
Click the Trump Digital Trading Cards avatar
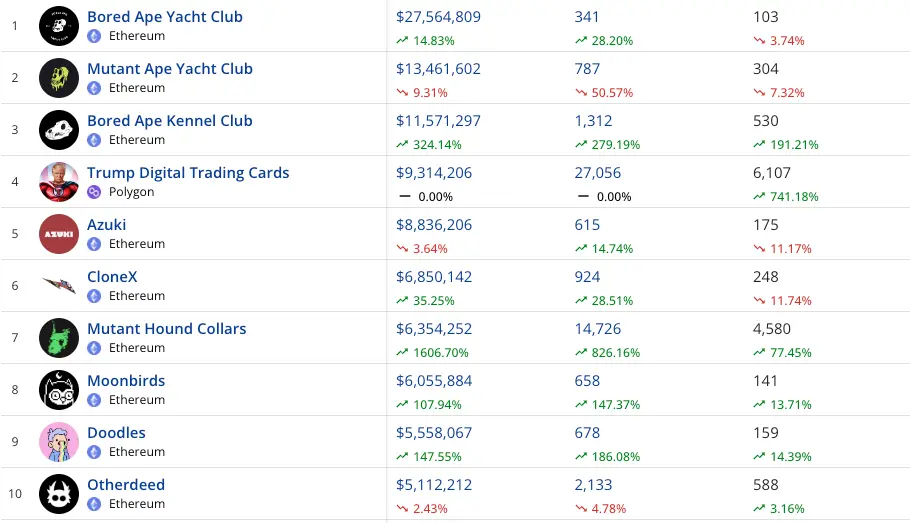pyautogui.click(x=59, y=182)
